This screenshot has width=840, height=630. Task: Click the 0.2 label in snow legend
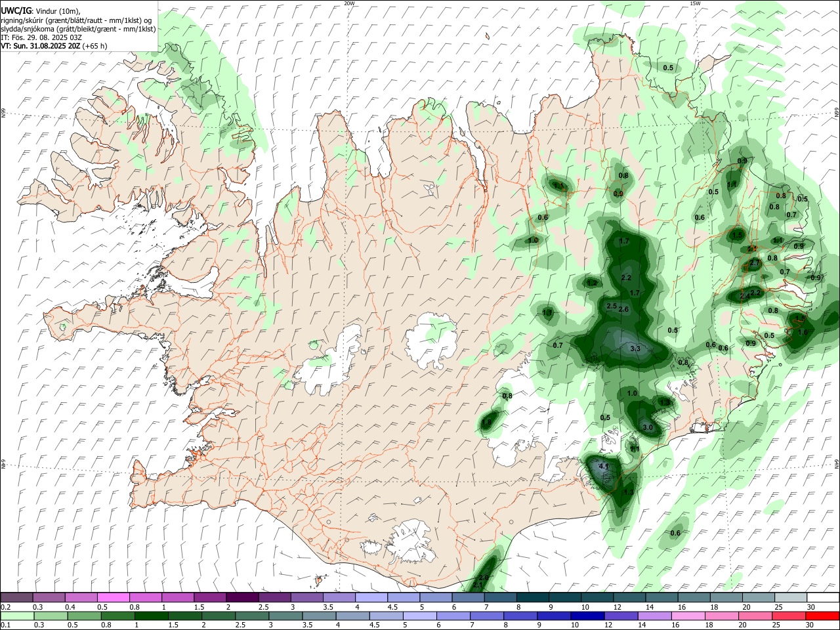tap(6, 607)
